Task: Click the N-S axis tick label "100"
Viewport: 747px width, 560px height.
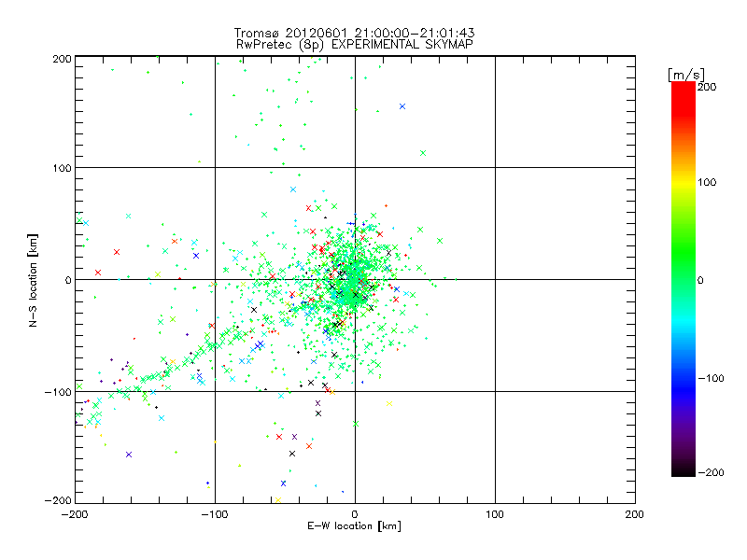Action: tap(62, 168)
